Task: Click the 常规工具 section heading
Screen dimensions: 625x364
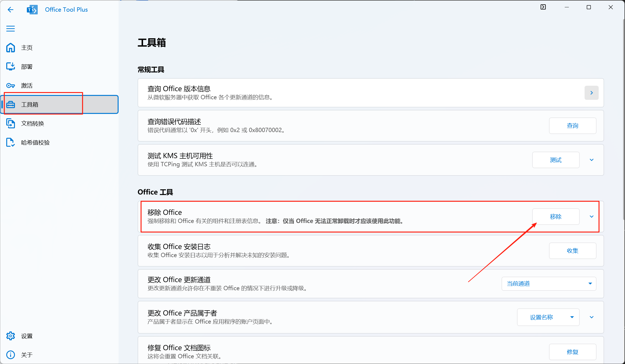Action: (x=151, y=69)
